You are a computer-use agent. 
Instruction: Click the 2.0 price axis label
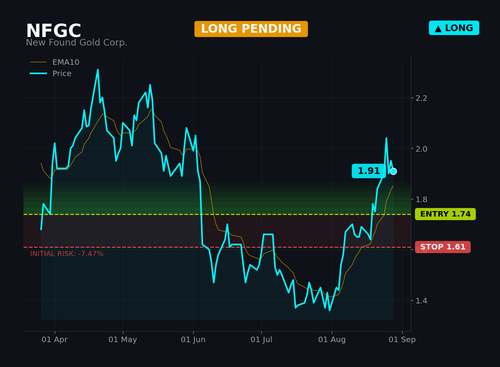(x=421, y=149)
